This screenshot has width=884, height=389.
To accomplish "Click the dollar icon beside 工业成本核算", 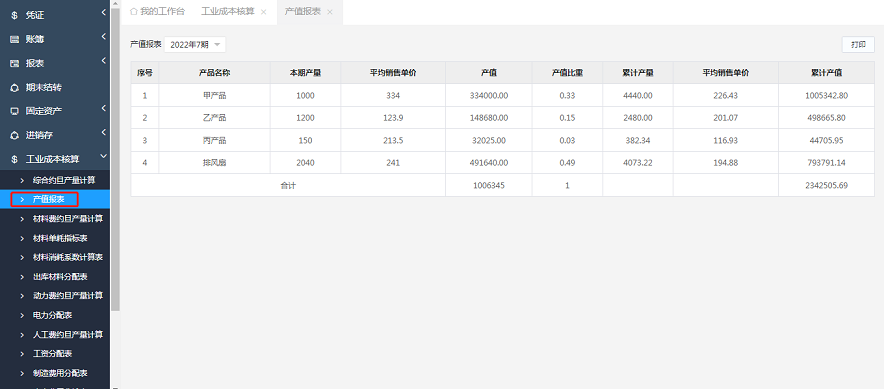I will tap(15, 159).
